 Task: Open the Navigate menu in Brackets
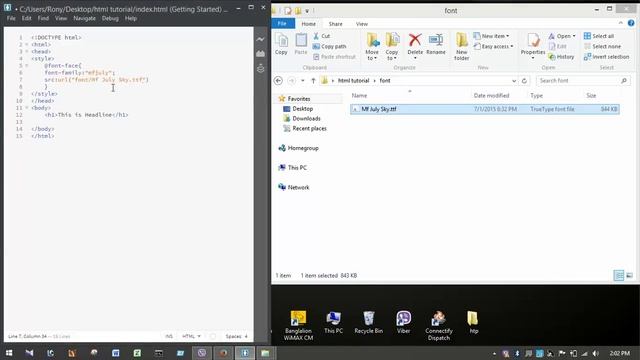(84, 18)
